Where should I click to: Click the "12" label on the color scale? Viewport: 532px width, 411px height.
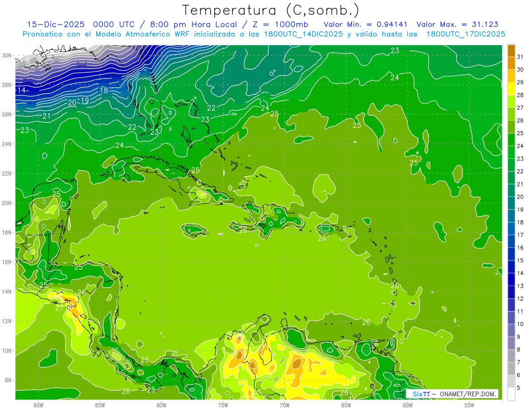[520, 298]
